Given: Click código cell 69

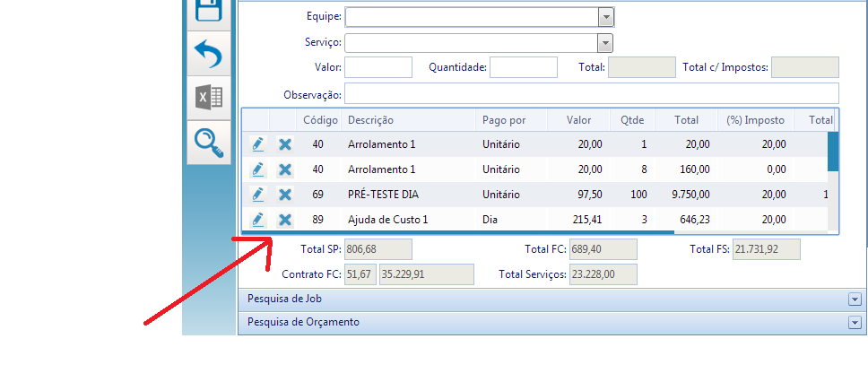Looking at the screenshot, I should click(317, 195).
